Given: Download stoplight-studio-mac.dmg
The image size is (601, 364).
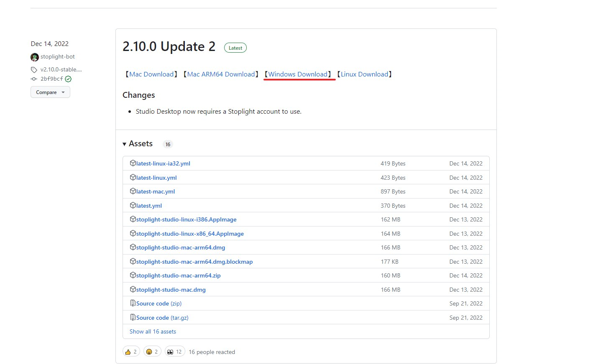Looking at the screenshot, I should (171, 290).
